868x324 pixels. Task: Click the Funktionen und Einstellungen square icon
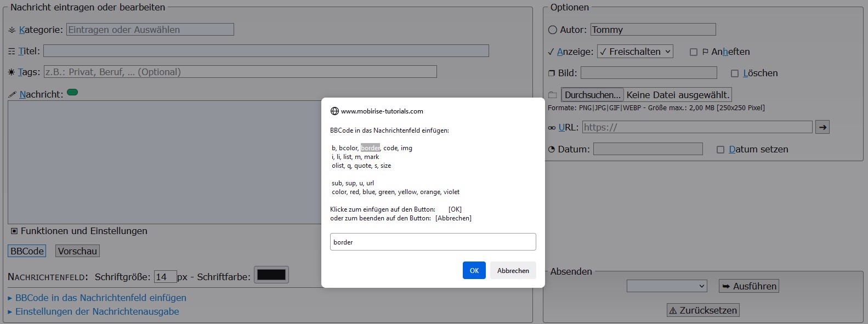tap(14, 231)
